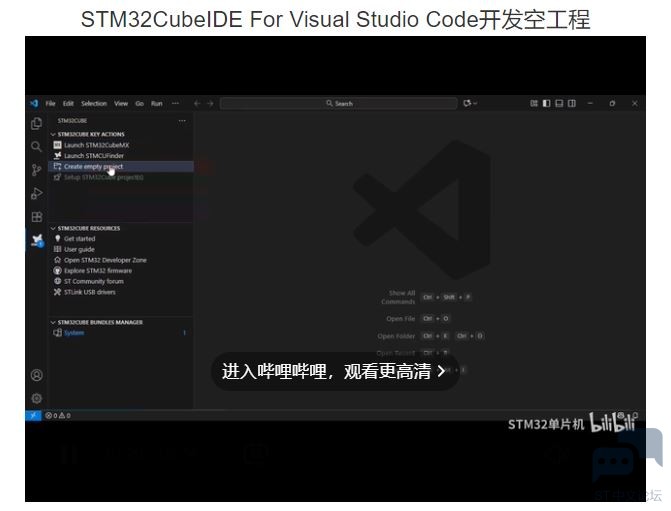The width and height of the screenshot is (671, 511).
Task: Open the Manage gear icon
Action: pos(37,397)
